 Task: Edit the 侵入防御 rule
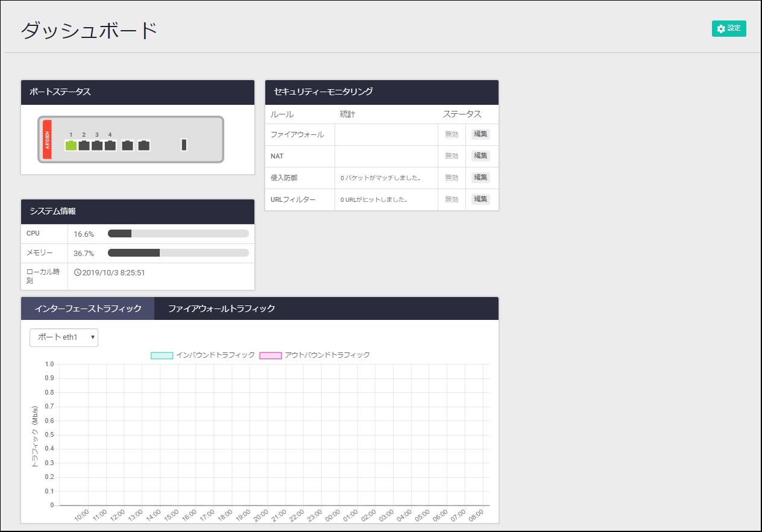click(x=480, y=178)
